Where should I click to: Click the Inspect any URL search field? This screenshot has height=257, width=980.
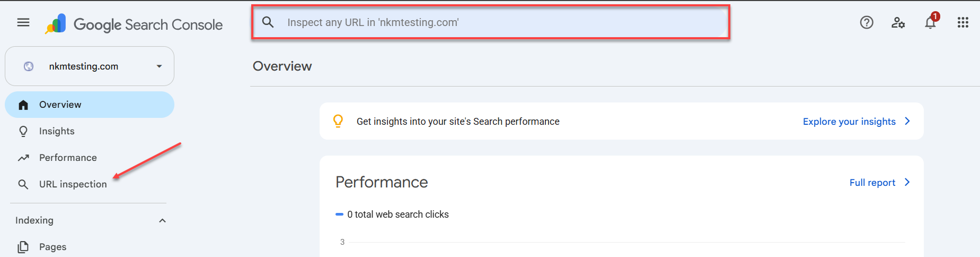tap(491, 22)
